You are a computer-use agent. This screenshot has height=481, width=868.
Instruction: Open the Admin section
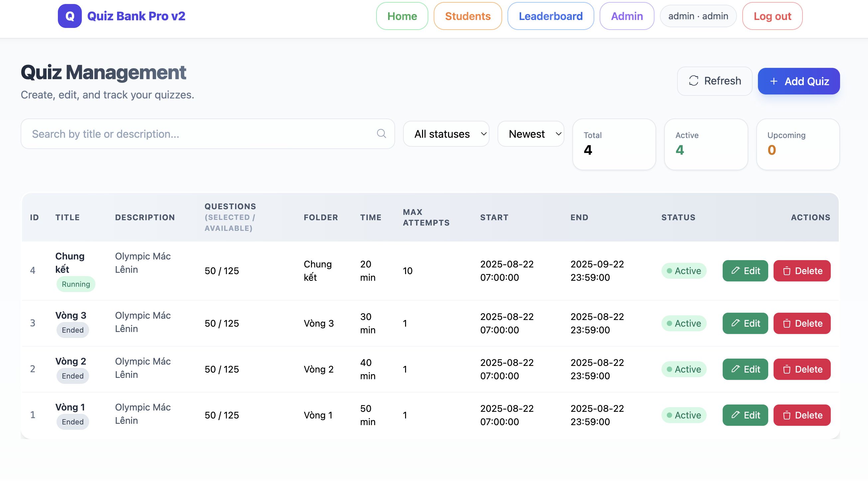pos(627,16)
